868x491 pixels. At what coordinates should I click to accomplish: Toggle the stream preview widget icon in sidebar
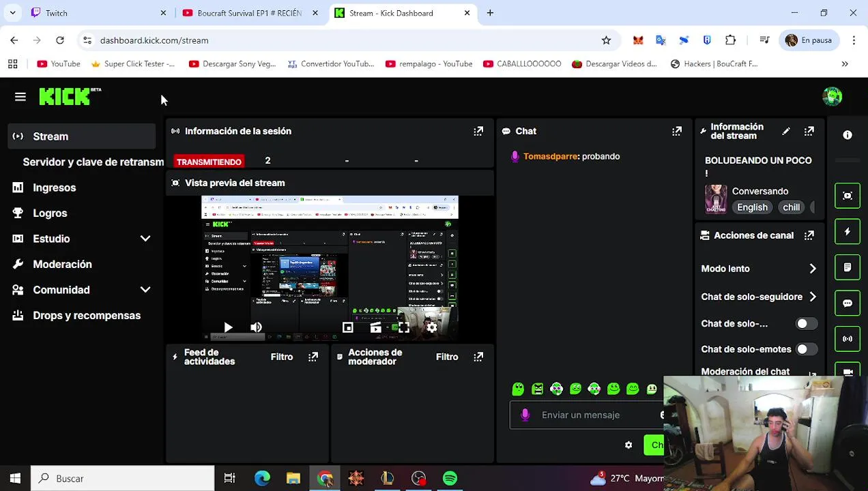pos(848,196)
